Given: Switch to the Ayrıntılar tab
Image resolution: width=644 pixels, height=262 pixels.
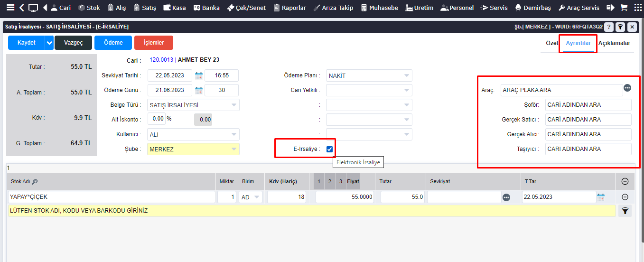Looking at the screenshot, I should [578, 43].
